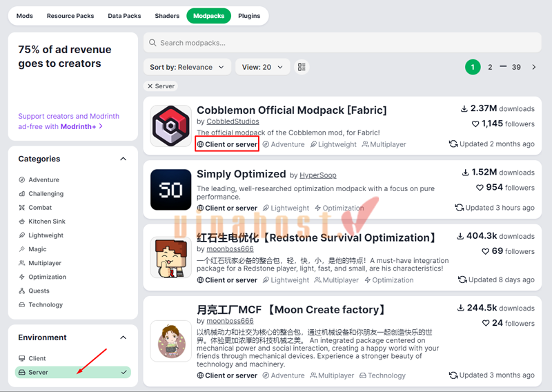This screenshot has height=392, width=552.
Task: Collapse the Categories section
Action: point(124,159)
